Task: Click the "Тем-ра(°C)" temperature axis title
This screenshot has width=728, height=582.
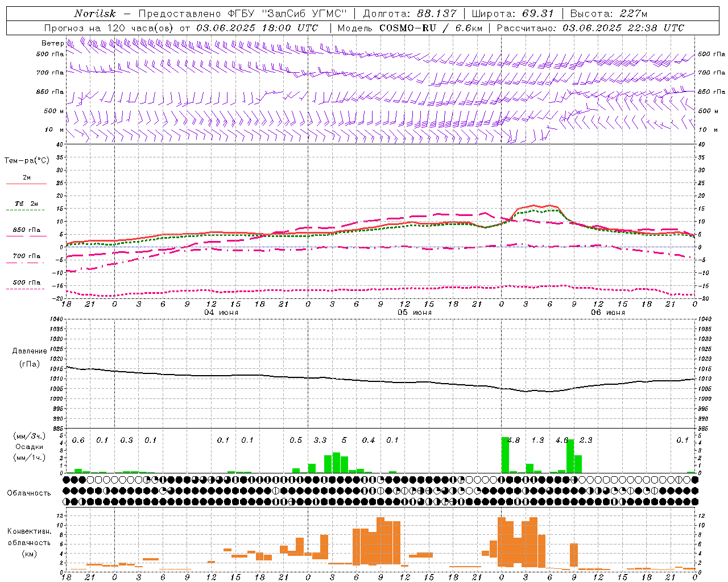Action: 27,161
